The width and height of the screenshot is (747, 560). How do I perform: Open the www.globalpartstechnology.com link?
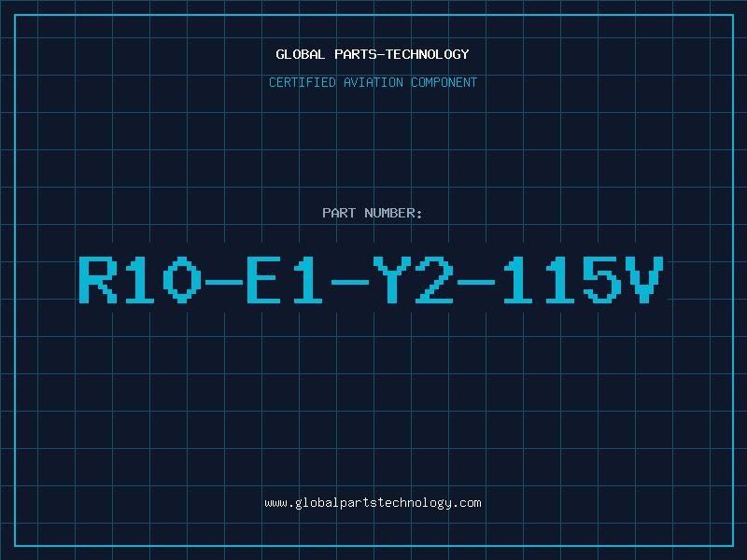click(373, 503)
